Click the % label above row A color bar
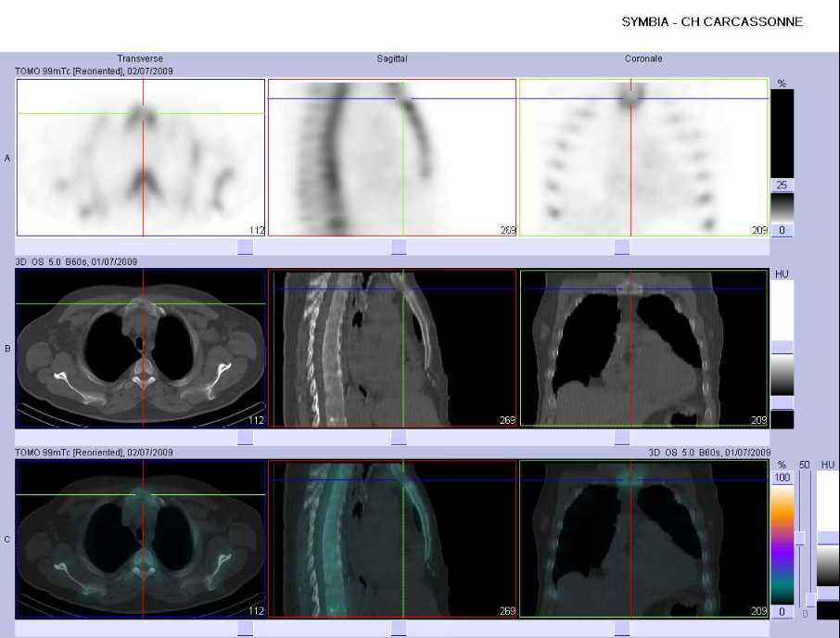The image size is (840, 638). click(782, 83)
